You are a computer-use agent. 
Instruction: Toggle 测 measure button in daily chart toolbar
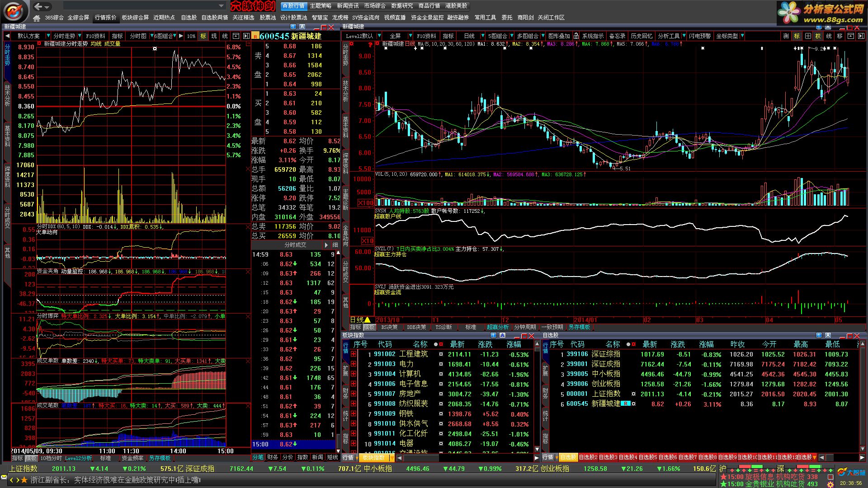point(786,36)
